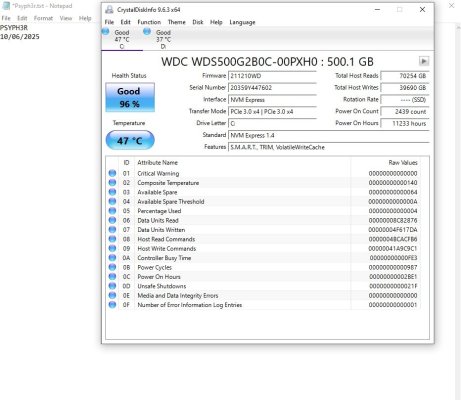Image resolution: width=461 pixels, height=400 pixels.
Task: Select the D: disk tab at 37 °C
Action: pos(163,39)
